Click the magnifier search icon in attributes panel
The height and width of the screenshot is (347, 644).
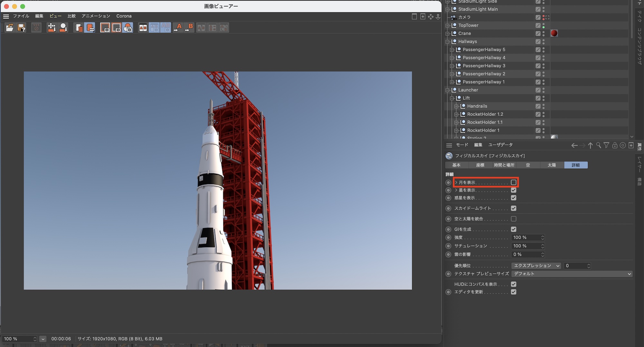[598, 145]
